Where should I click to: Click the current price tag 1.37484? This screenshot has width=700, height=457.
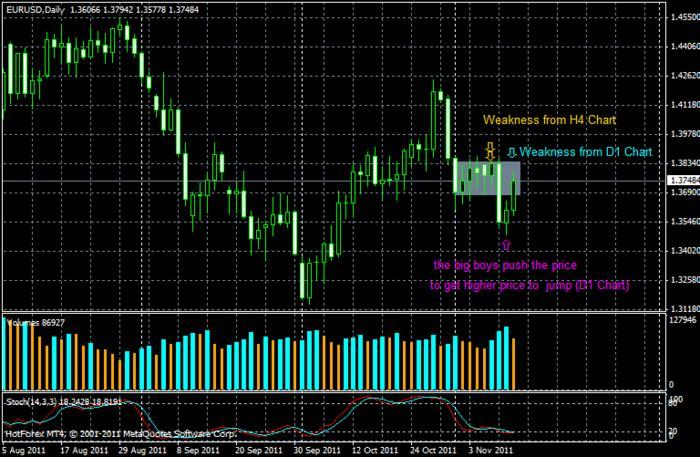(683, 180)
